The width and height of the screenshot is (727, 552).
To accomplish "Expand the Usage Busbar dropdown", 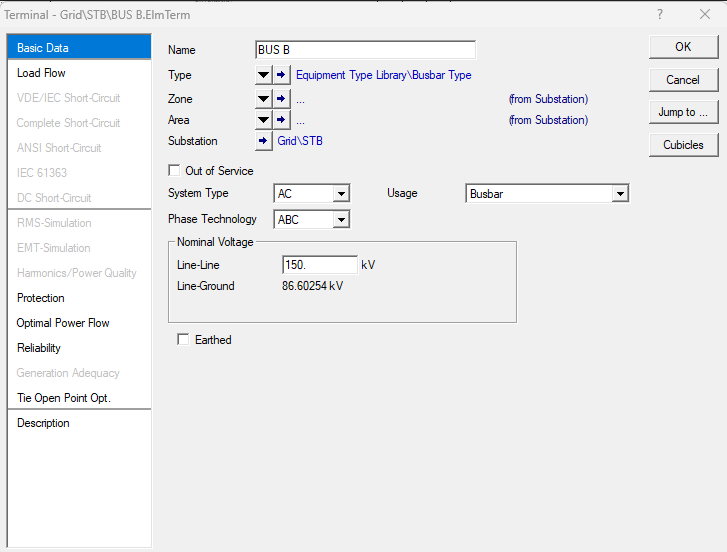I will (x=620, y=194).
